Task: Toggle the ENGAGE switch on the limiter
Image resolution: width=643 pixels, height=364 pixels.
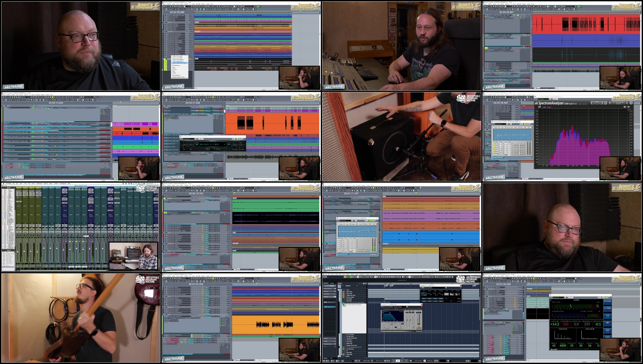Action: tap(607, 302)
